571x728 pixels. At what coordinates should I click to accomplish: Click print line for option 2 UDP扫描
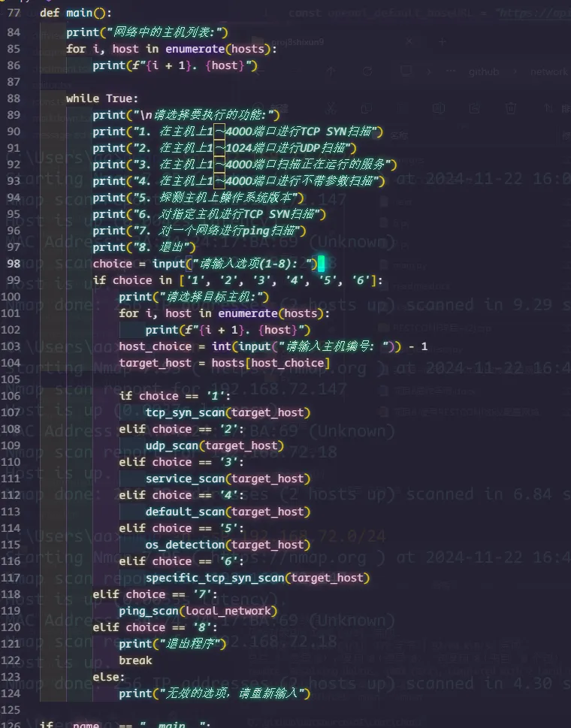pos(224,148)
